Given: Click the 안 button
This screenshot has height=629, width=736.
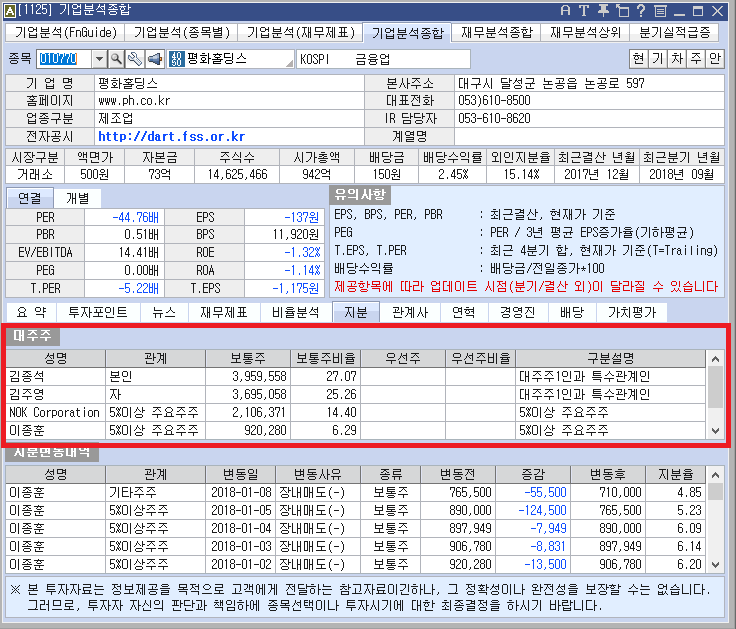Looking at the screenshot, I should click(x=715, y=59).
